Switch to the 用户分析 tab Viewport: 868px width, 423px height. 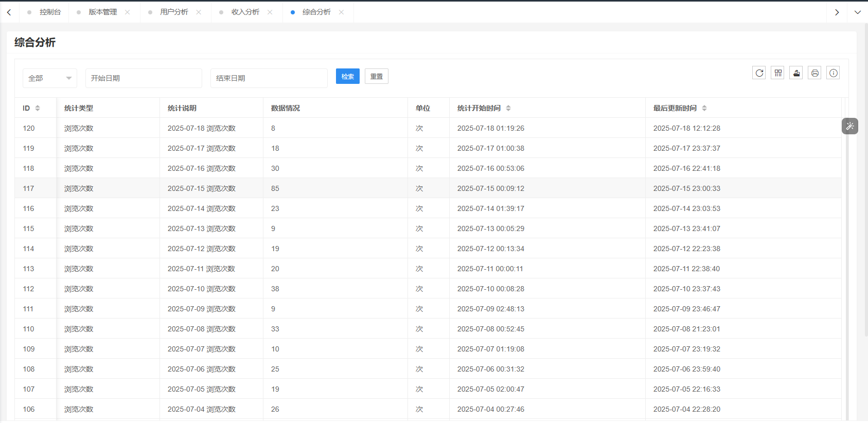point(174,12)
